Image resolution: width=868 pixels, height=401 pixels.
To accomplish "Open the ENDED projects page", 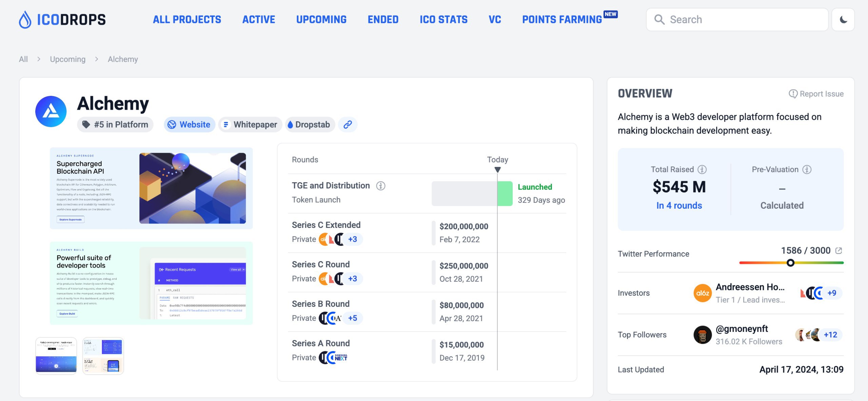I will pos(383,20).
